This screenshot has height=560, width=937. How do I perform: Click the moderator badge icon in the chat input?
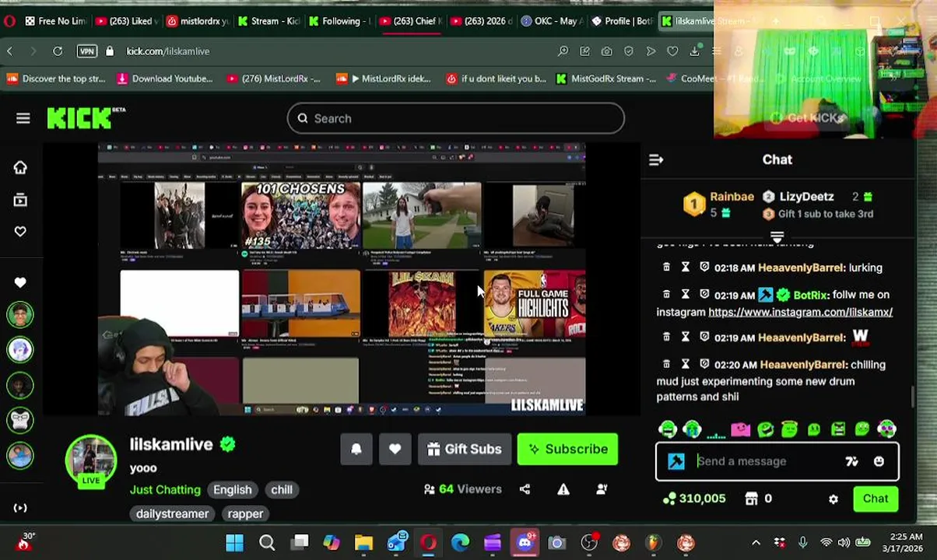click(x=676, y=461)
